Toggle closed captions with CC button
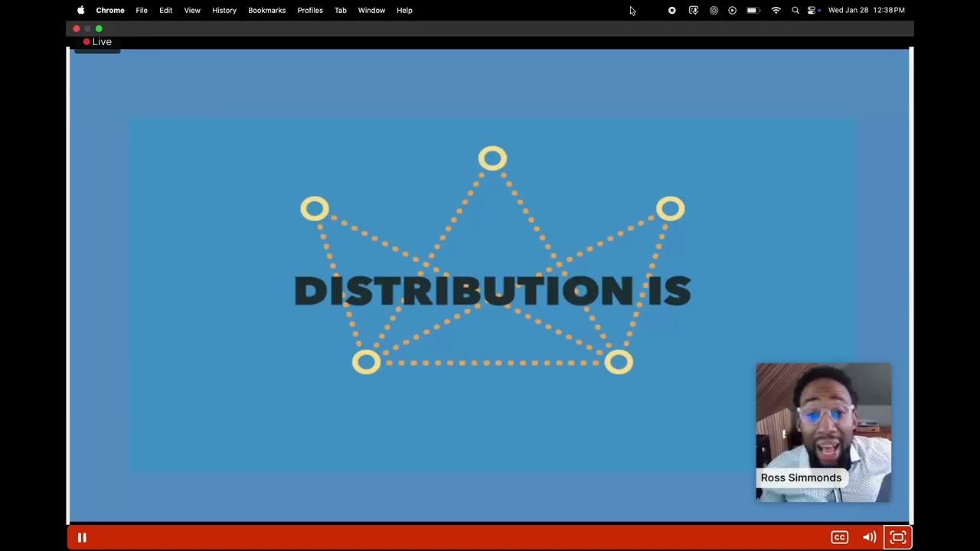 (x=840, y=538)
